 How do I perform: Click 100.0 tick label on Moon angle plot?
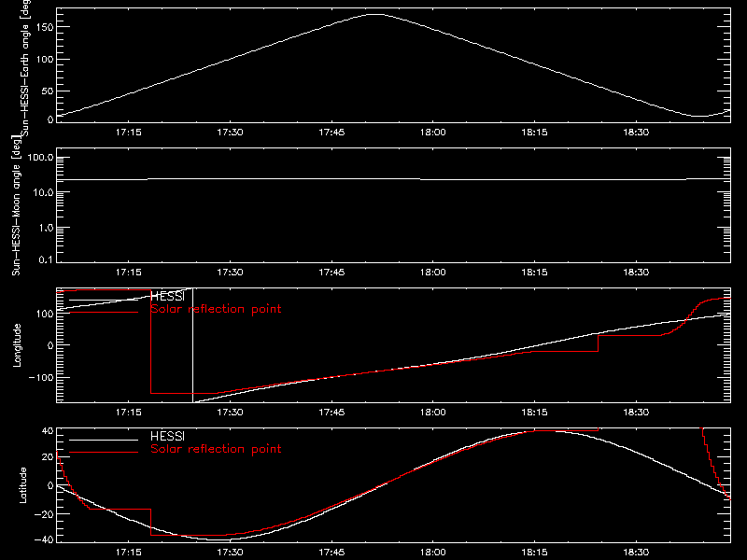coord(40,158)
